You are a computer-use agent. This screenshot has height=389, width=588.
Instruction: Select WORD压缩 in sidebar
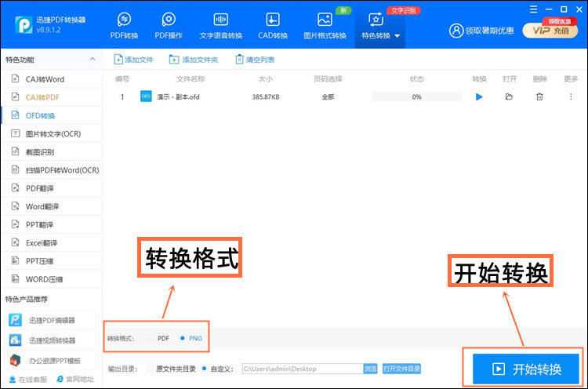[x=52, y=279]
